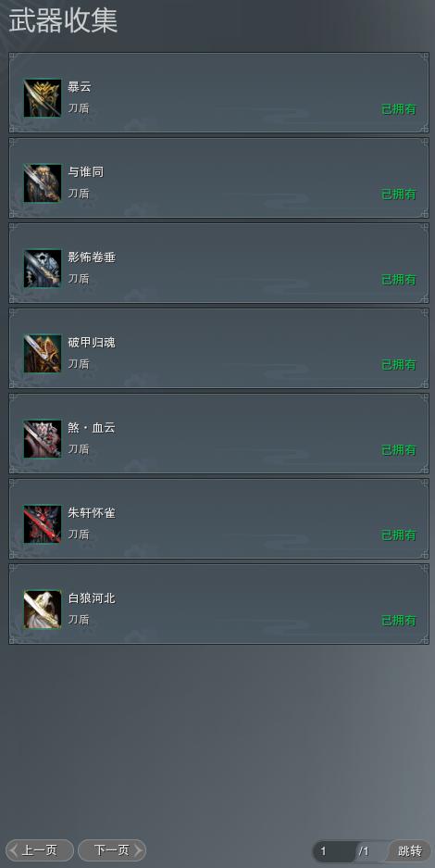The image size is (435, 868).
Task: Select the 与谁同 list row
Action: point(218,178)
